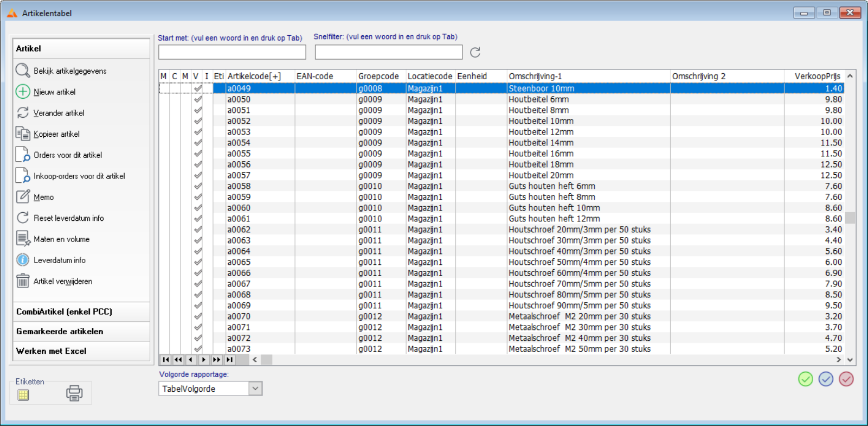The image size is (868, 426).
Task: Click the Kopieer artikel icon
Action: pos(23,134)
